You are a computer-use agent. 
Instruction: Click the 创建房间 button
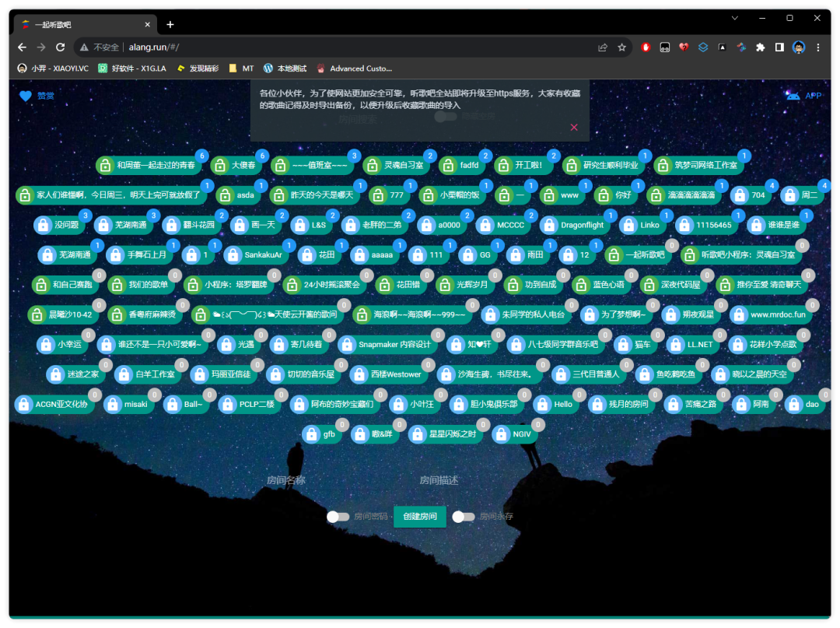[419, 516]
